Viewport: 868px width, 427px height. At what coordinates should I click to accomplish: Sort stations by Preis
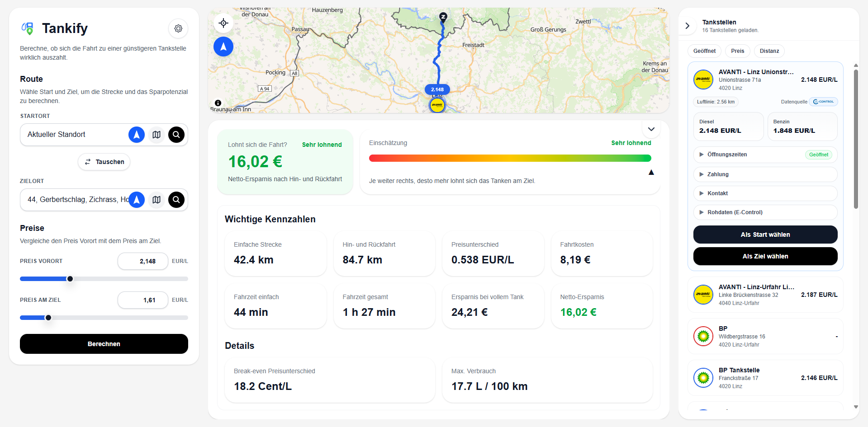738,51
